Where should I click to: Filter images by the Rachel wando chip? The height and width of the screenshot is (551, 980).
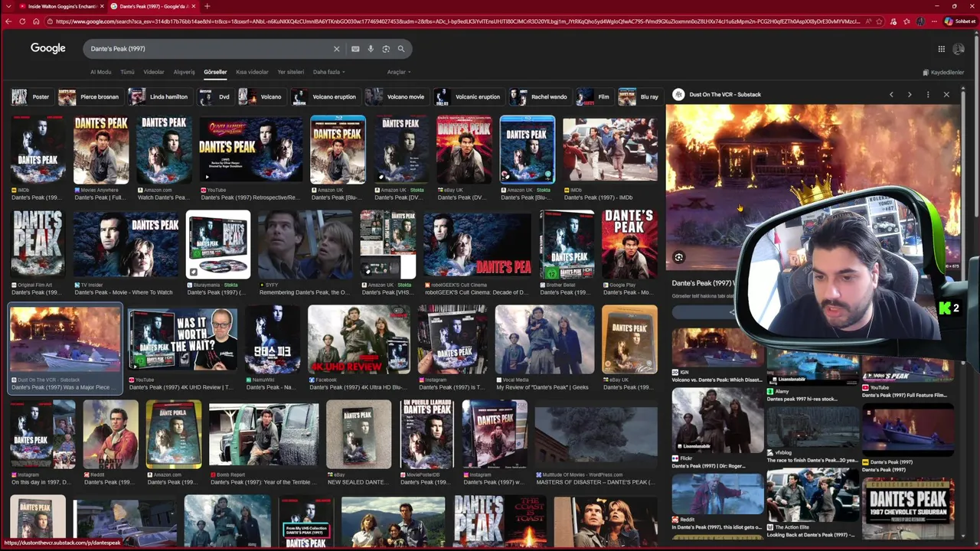[540, 97]
